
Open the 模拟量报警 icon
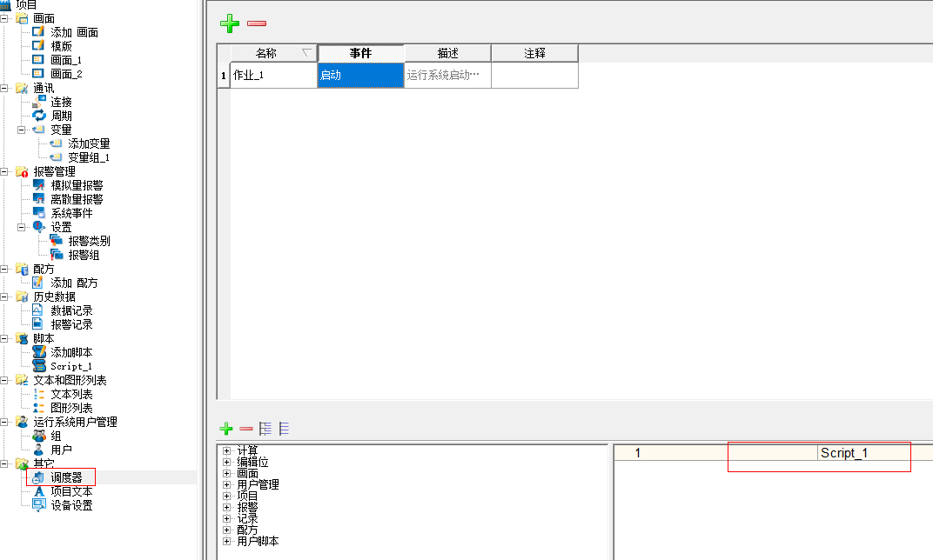click(x=38, y=185)
